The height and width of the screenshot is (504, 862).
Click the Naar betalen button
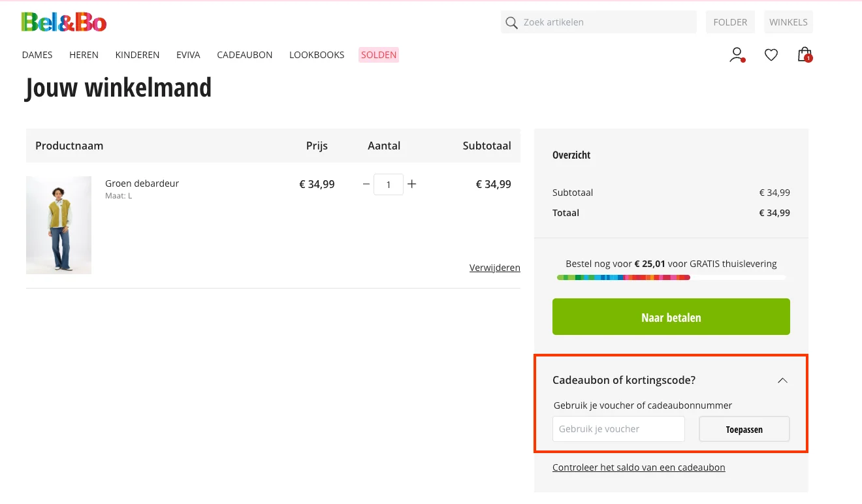[671, 317]
